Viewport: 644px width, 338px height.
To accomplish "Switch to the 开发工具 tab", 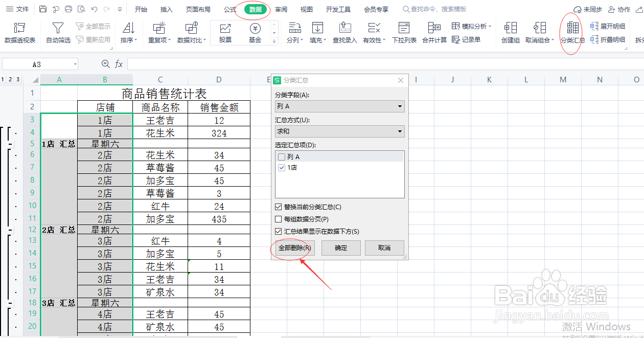I will (x=338, y=9).
